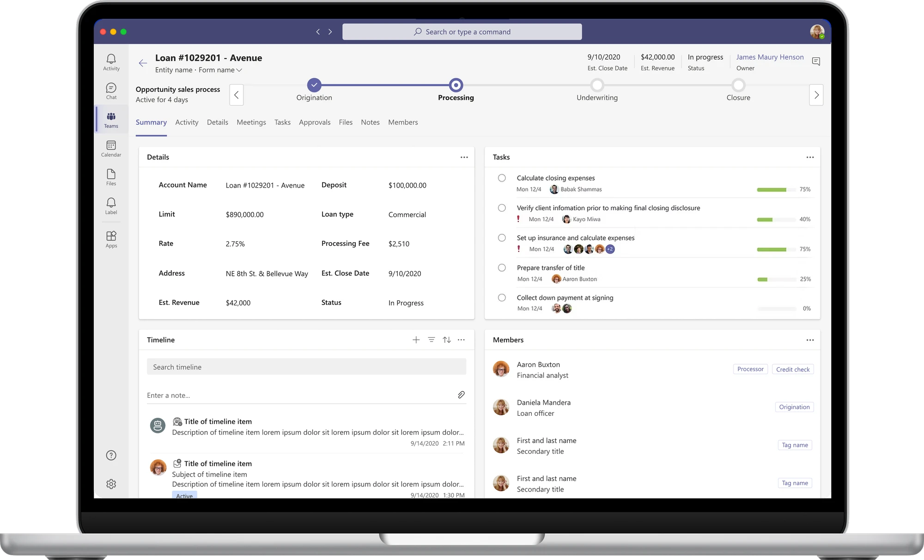
Task: Open the Activity bell in sidebar
Action: (x=111, y=62)
